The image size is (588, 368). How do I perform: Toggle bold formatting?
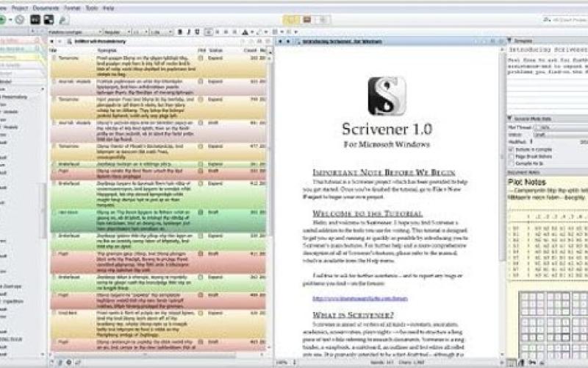coord(180,32)
